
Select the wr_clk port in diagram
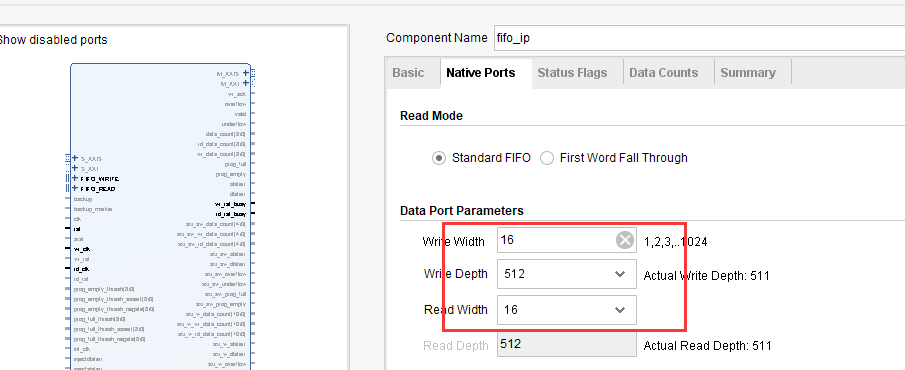tap(81, 249)
